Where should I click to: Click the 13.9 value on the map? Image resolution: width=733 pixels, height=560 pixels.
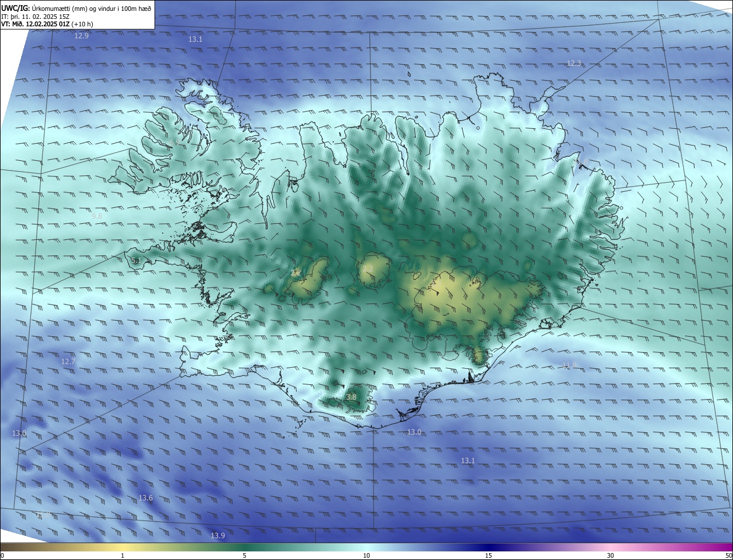(218, 536)
